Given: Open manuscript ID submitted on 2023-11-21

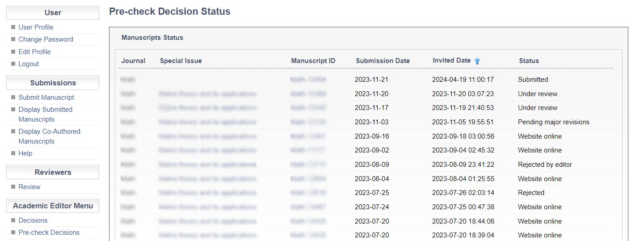Looking at the screenshot, I should pos(308,80).
